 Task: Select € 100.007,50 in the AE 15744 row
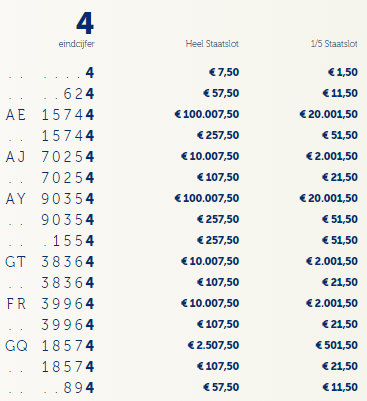(207, 114)
